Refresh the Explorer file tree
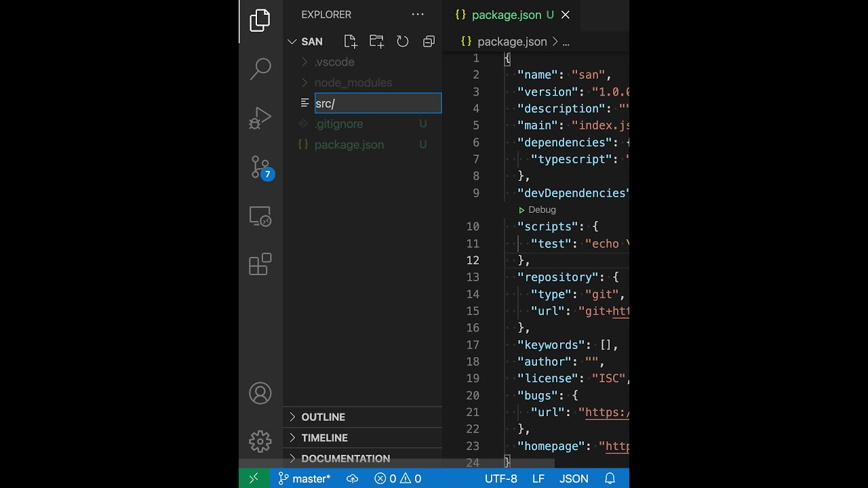 click(403, 41)
